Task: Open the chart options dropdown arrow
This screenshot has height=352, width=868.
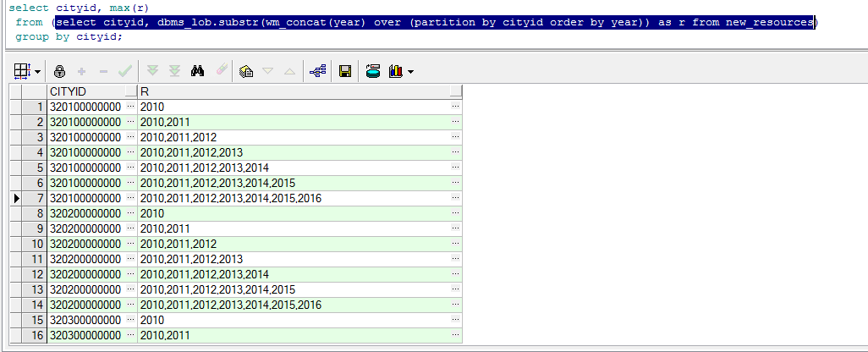Action: pos(410,72)
